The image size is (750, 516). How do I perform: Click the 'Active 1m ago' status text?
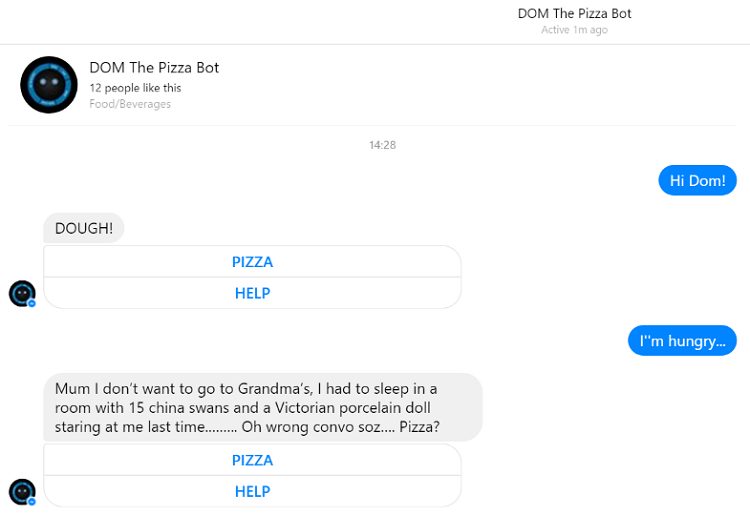tap(574, 30)
